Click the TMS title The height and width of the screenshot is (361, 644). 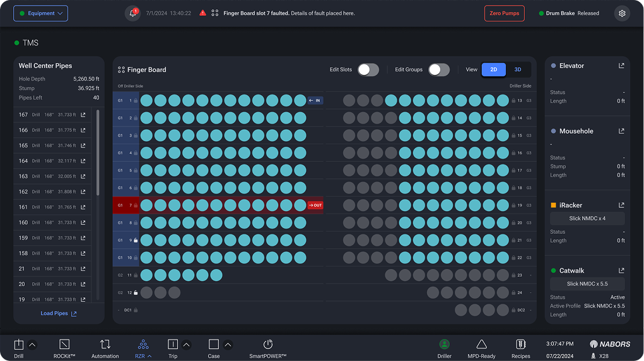[x=30, y=43]
